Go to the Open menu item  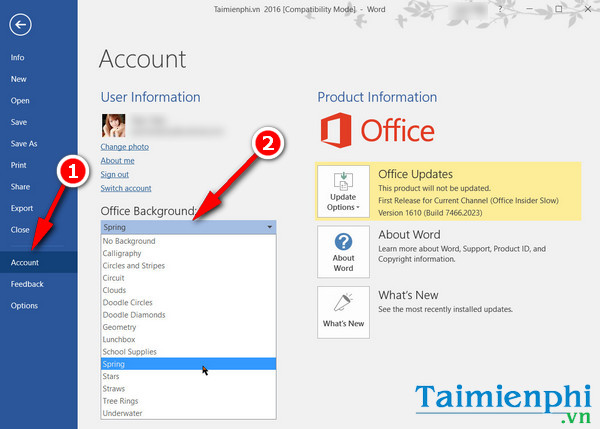[x=39, y=101]
